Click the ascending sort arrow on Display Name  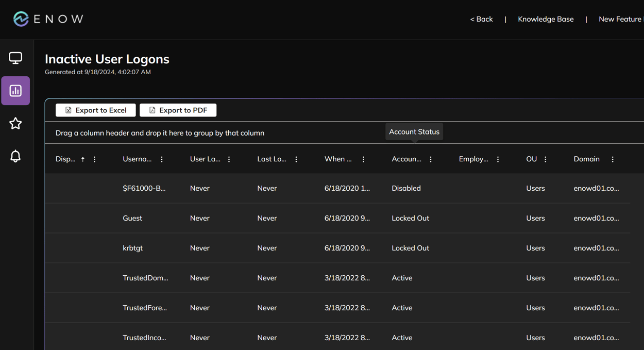[82, 159]
